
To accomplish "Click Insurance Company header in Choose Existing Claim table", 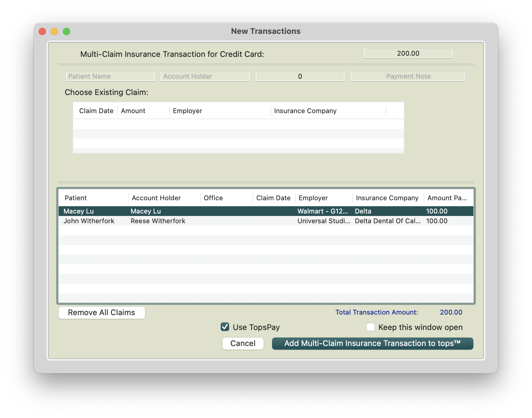I will pos(329,111).
